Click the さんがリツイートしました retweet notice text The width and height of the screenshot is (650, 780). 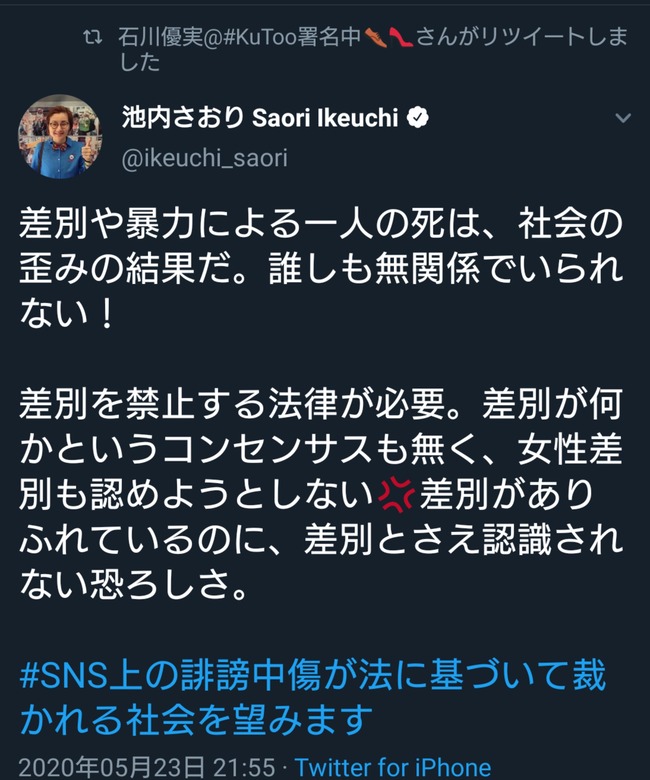[522, 37]
